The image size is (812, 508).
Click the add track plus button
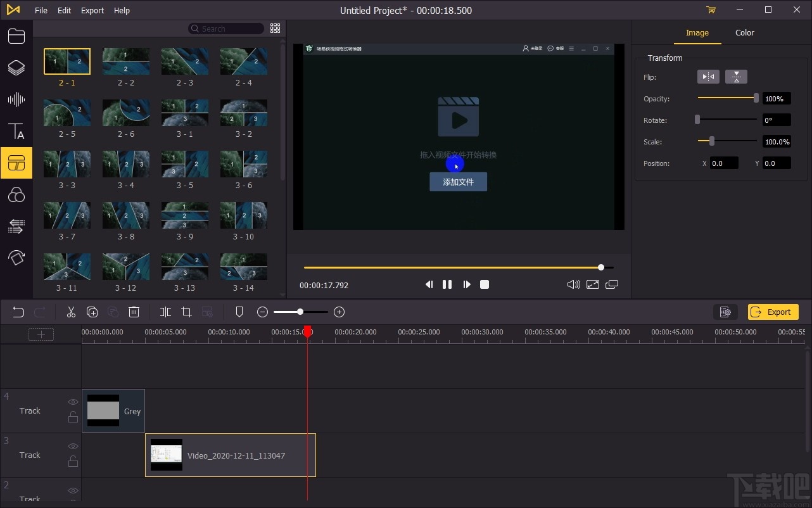(x=41, y=334)
